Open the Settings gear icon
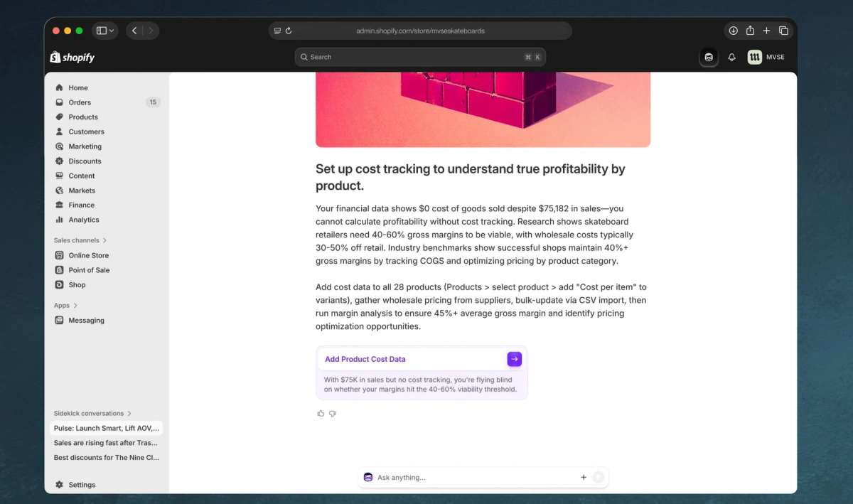The image size is (853, 504). (60, 485)
